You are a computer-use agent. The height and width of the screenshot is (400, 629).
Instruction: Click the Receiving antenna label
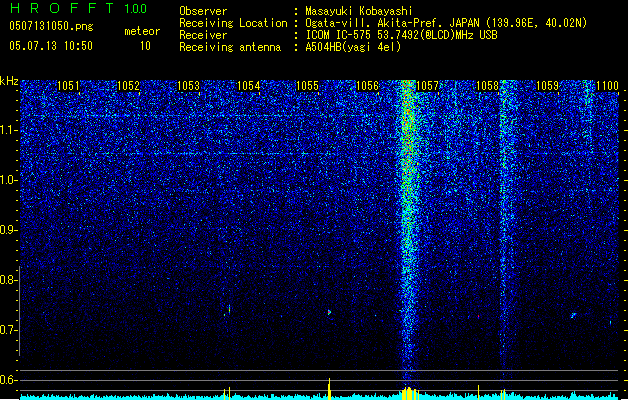click(x=230, y=47)
